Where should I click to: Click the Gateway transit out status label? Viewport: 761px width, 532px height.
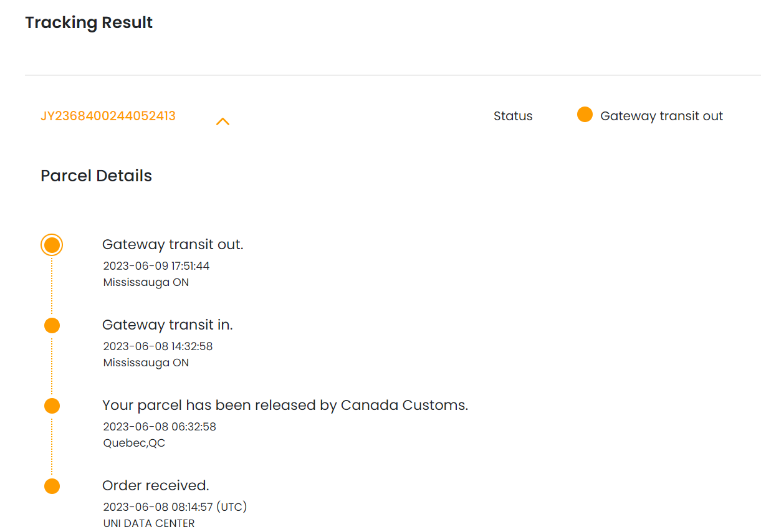(661, 116)
